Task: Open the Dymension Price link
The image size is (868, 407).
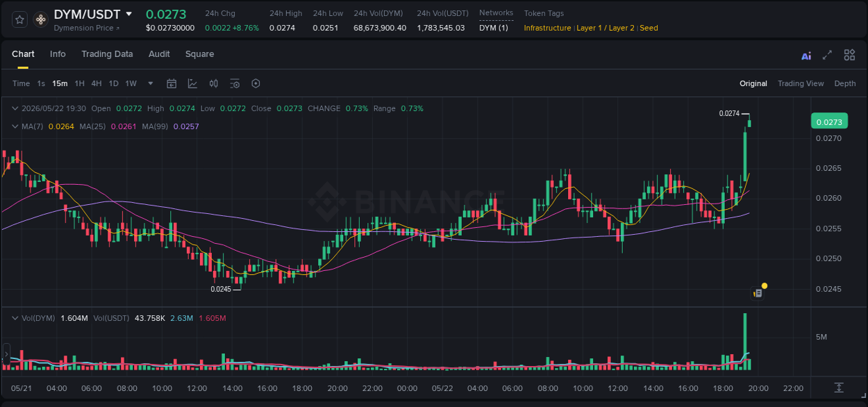Action: click(86, 28)
